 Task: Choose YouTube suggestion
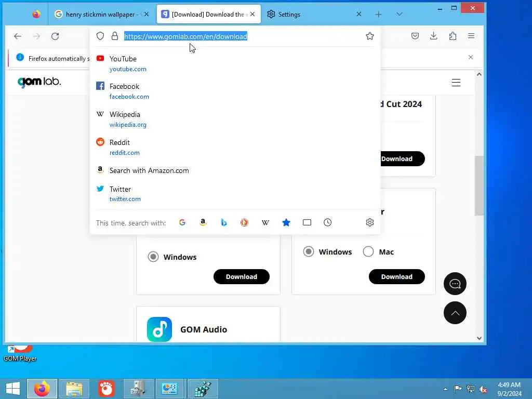click(235, 64)
